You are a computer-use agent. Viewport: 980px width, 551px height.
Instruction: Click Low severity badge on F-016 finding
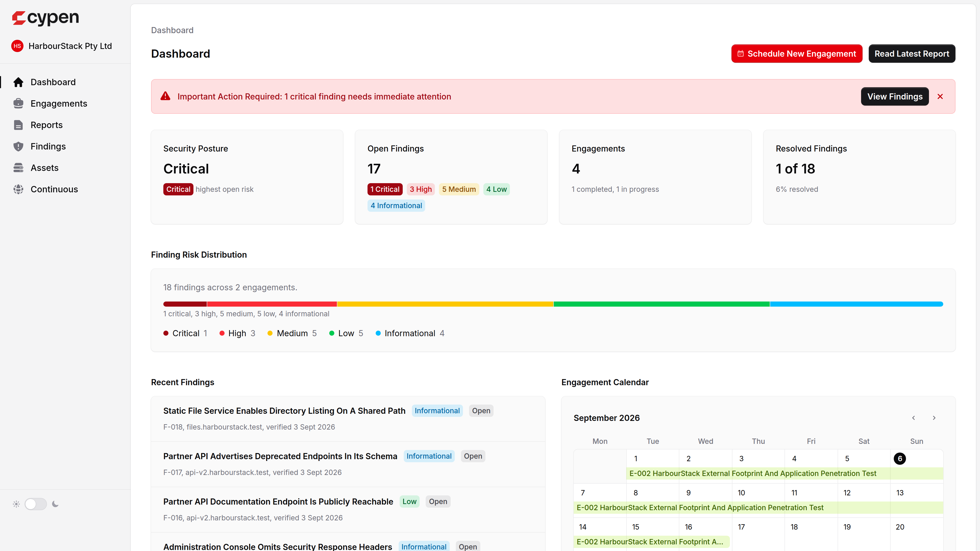click(x=409, y=502)
